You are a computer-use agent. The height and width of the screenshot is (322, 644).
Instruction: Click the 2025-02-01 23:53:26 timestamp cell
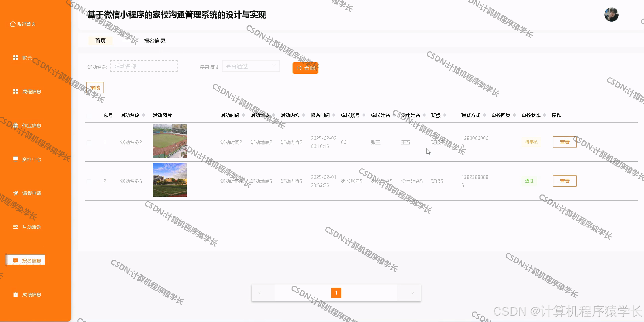point(324,181)
